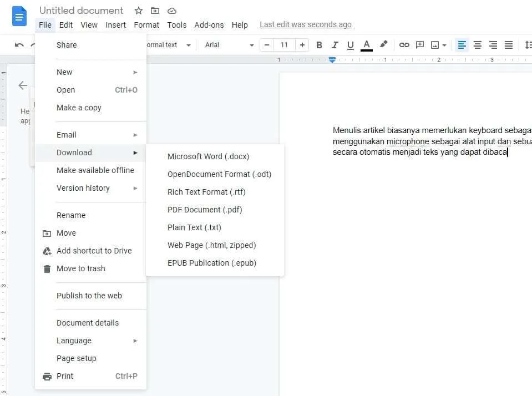Expand the New submenu
Screen dimensions: 532x396
click(90, 72)
